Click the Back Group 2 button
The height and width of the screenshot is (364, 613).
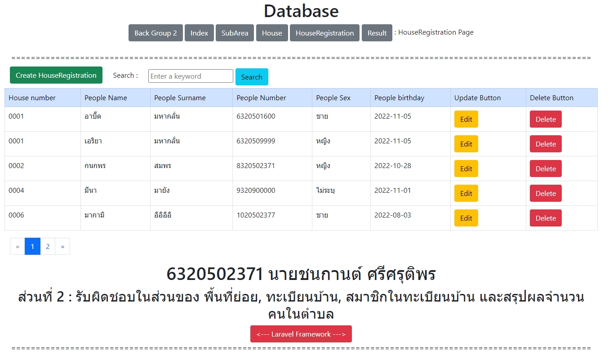[155, 33]
